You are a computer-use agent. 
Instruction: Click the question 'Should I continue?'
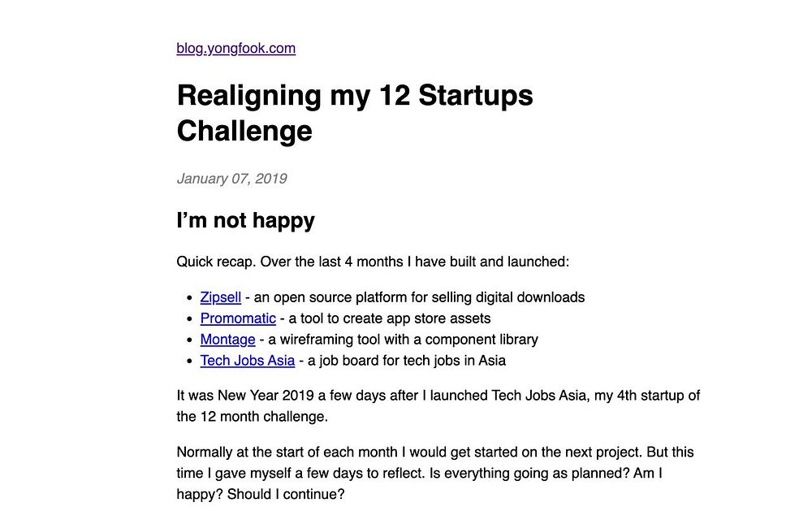pos(286,495)
